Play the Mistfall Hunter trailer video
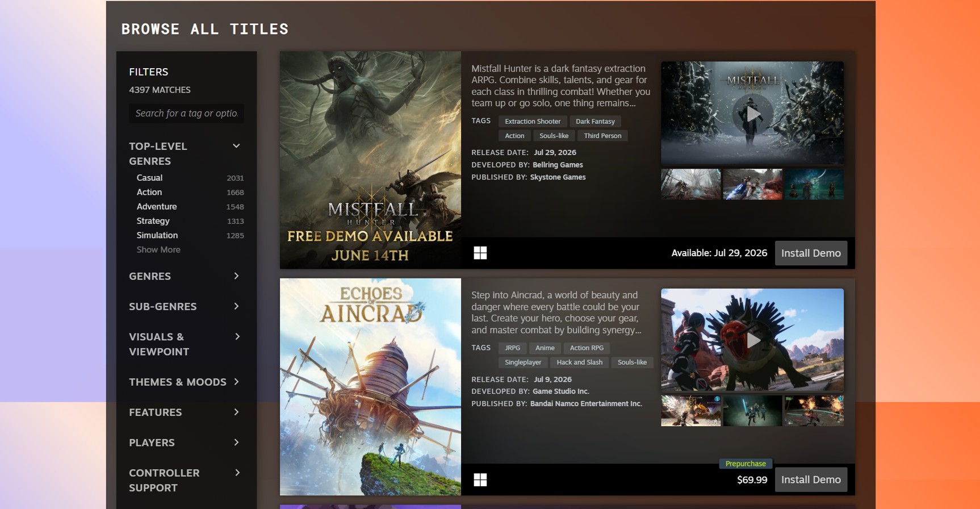980x509 pixels. (752, 113)
